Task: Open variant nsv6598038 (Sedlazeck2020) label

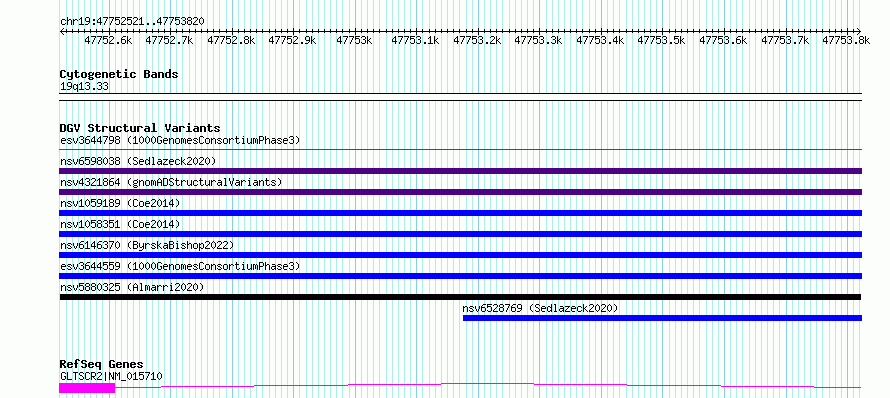Action: coord(138,161)
